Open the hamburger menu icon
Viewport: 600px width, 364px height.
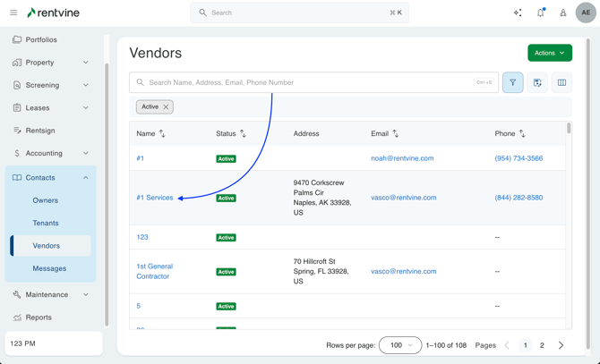pos(13,13)
